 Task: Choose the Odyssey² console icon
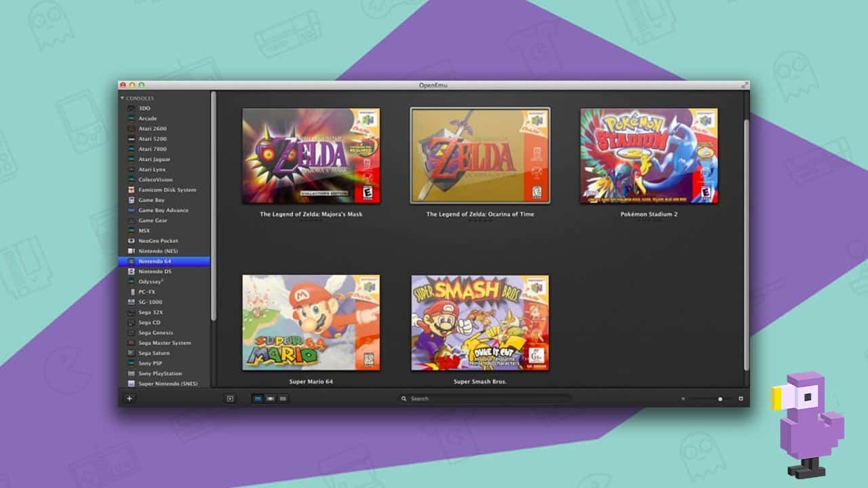point(132,281)
